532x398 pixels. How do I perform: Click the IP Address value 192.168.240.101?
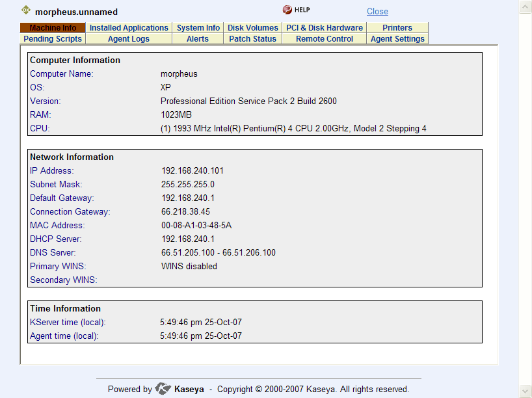[x=193, y=170]
